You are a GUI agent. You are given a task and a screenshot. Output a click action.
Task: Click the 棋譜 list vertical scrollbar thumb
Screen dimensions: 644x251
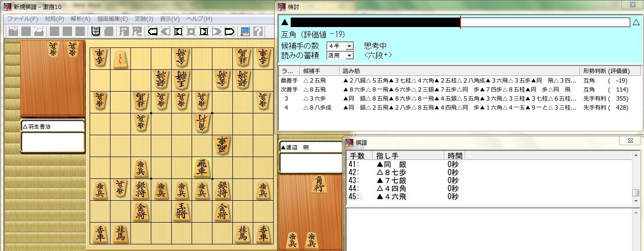[x=635, y=193]
